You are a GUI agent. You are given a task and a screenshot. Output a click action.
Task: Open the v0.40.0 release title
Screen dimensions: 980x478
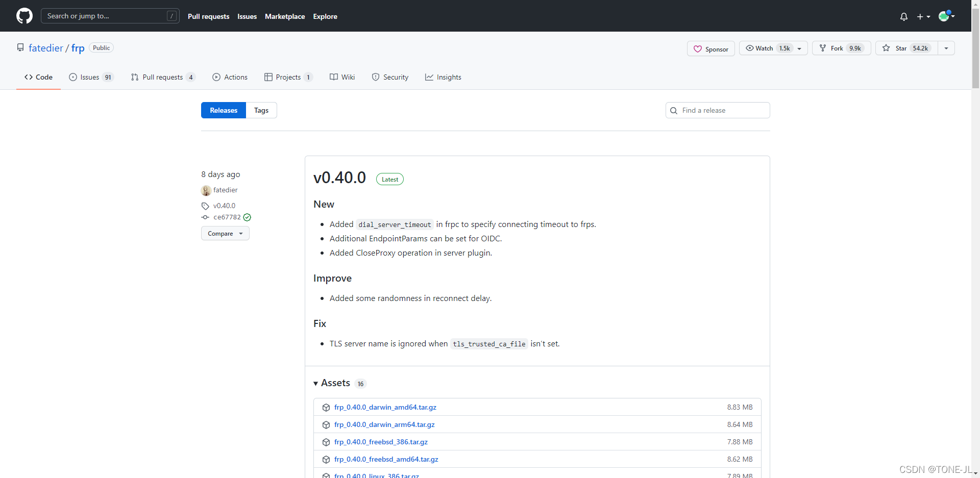[x=339, y=178]
